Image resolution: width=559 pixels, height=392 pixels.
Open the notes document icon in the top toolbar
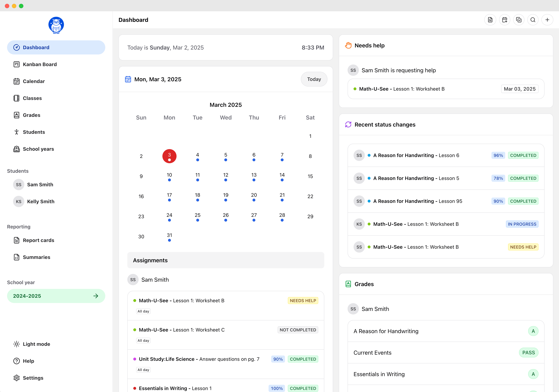click(x=490, y=20)
